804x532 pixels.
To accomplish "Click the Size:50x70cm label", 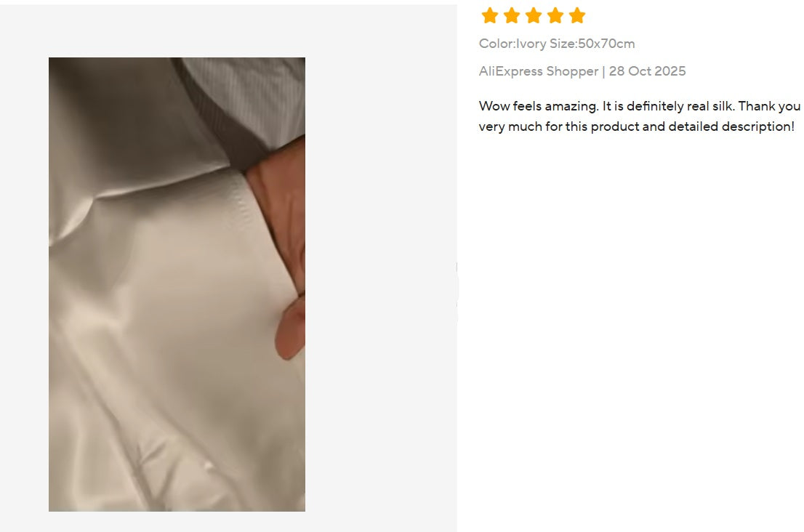I will (x=592, y=44).
